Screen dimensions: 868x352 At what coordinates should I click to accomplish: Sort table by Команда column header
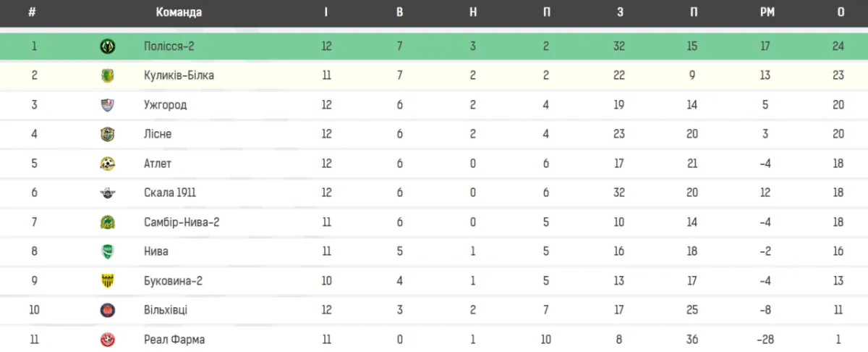(179, 12)
